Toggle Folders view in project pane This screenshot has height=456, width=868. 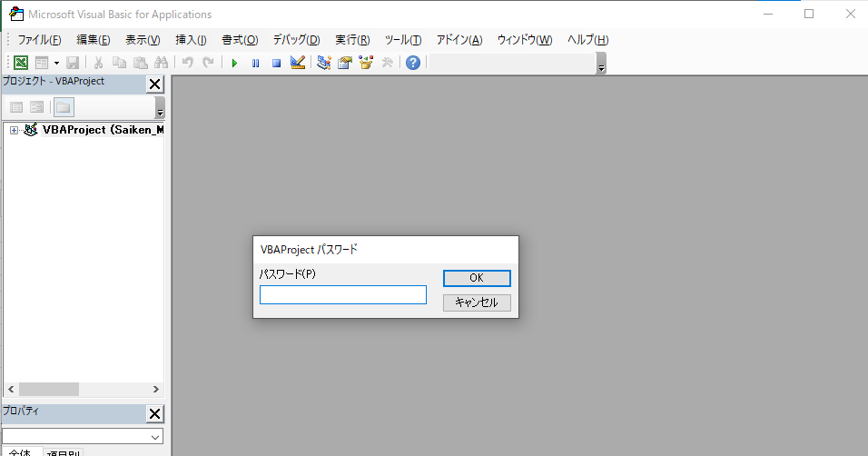tap(64, 107)
